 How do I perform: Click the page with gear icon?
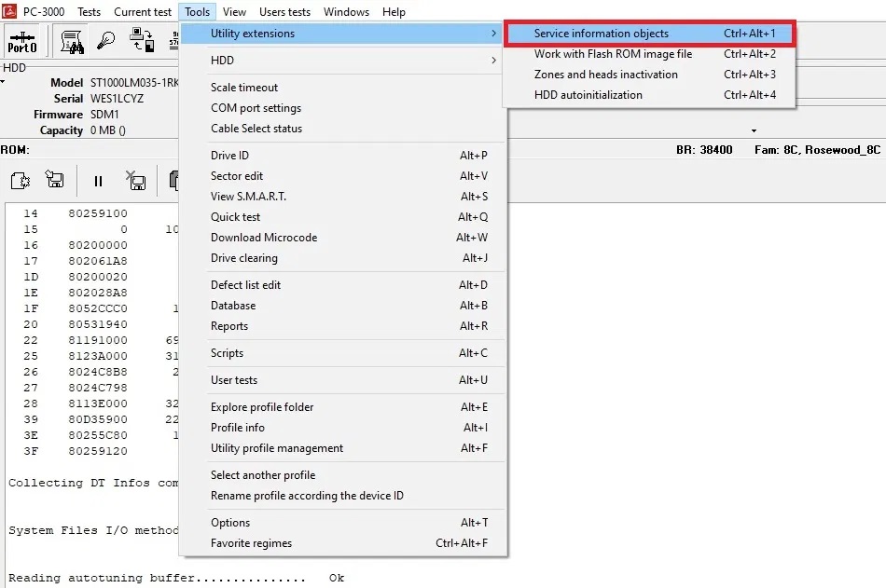pos(20,181)
